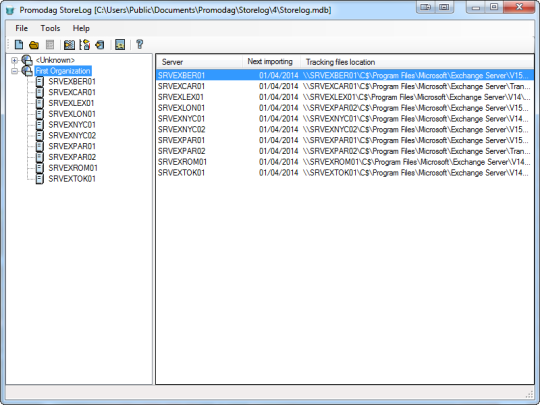The height and width of the screenshot is (405, 540).
Task: Click the picture frame toolbar icon
Action: 120,45
